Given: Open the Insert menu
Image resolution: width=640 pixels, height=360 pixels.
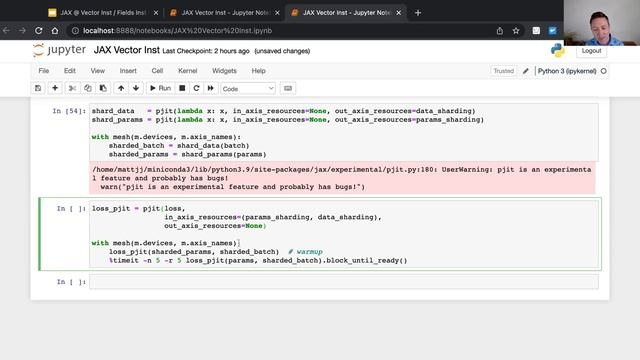Looking at the screenshot, I should pyautogui.click(x=128, y=71).
